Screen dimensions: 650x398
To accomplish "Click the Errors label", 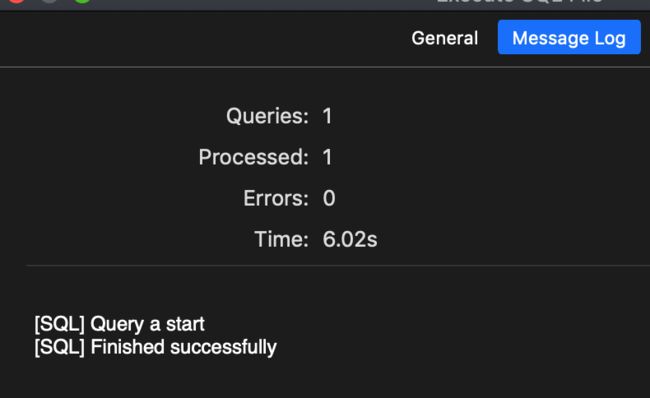I will (x=276, y=198).
